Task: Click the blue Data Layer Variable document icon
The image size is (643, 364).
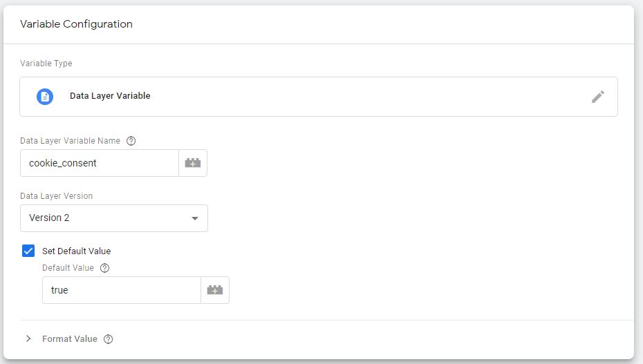Action: click(45, 97)
